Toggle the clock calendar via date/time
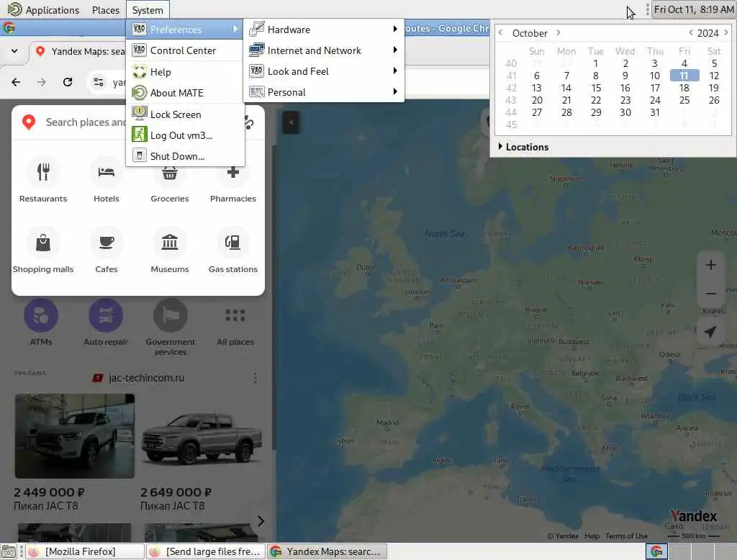737x560 pixels. [694, 9]
